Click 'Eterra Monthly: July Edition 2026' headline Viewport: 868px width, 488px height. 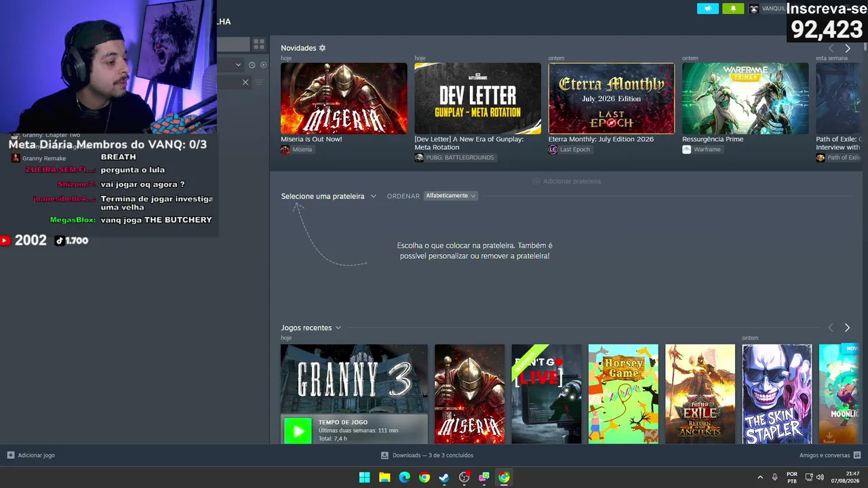601,139
